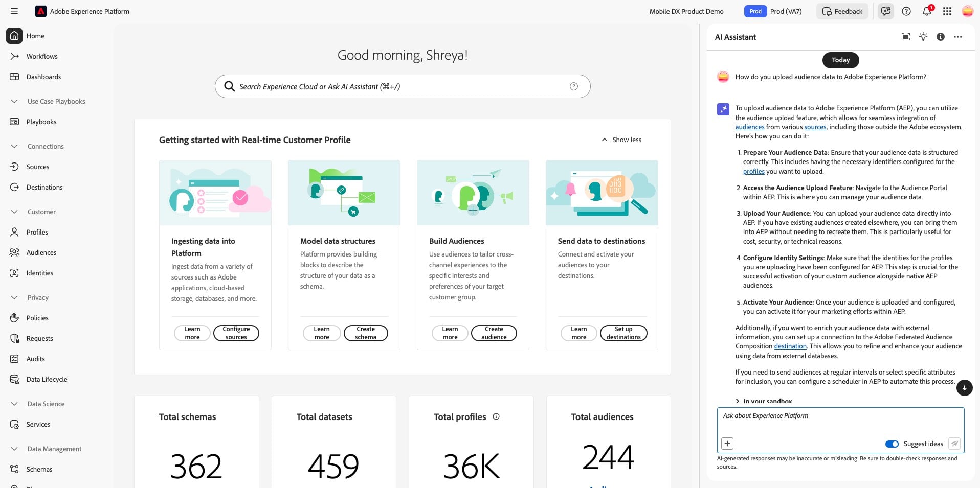Click the Schemas icon in sidebar
Screen dimensions: 980x488
click(14, 469)
